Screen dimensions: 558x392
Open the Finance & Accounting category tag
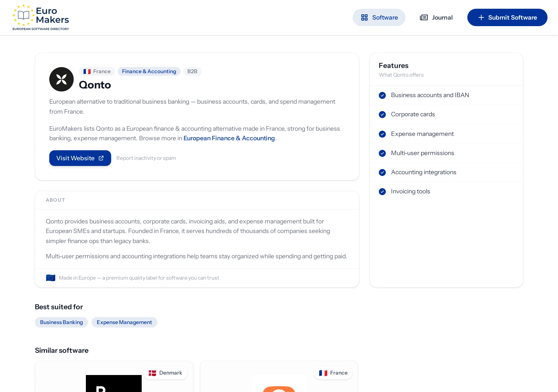[x=149, y=71]
